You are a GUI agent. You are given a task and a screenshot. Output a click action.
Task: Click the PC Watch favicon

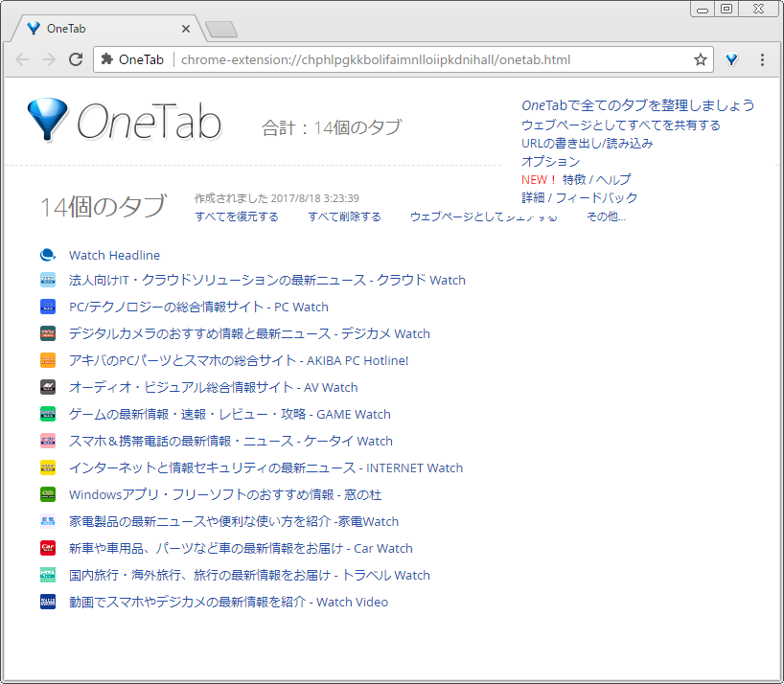pyautogui.click(x=48, y=307)
